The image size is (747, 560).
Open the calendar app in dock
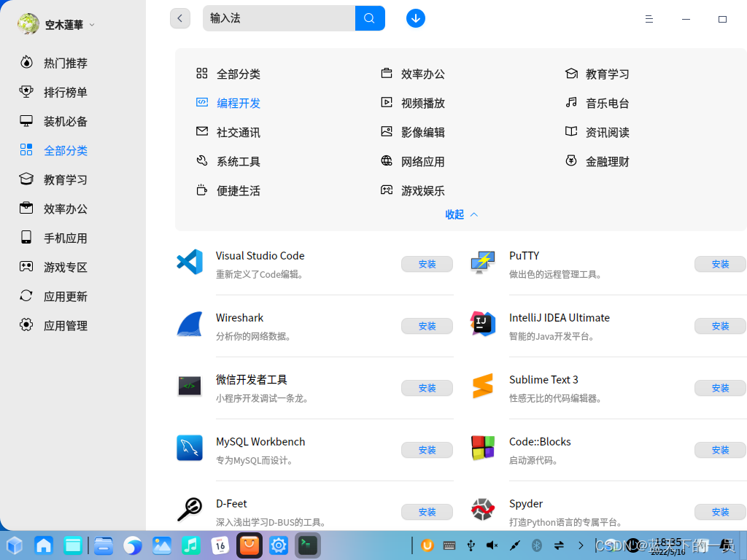click(x=220, y=545)
